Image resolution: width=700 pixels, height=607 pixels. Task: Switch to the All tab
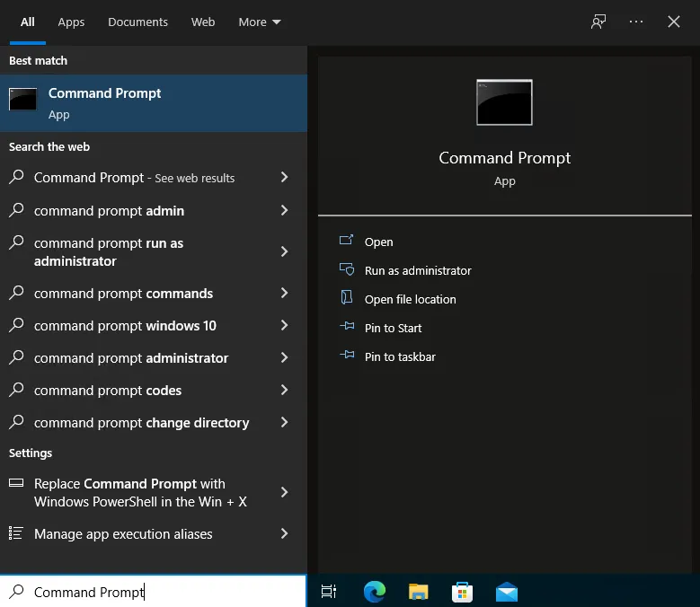(28, 22)
